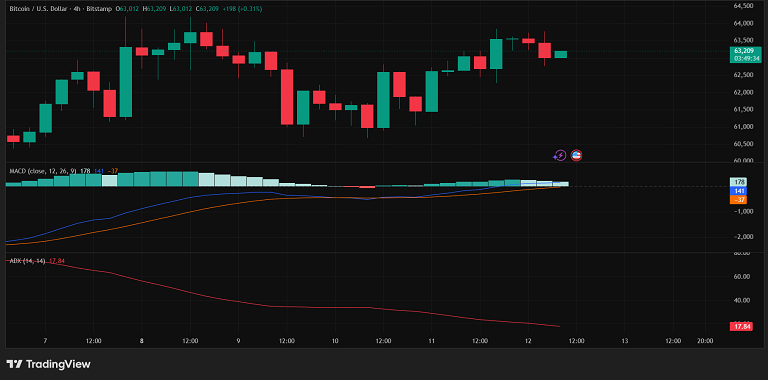
Task: Click date label 10 on time axis
Action: (x=335, y=341)
